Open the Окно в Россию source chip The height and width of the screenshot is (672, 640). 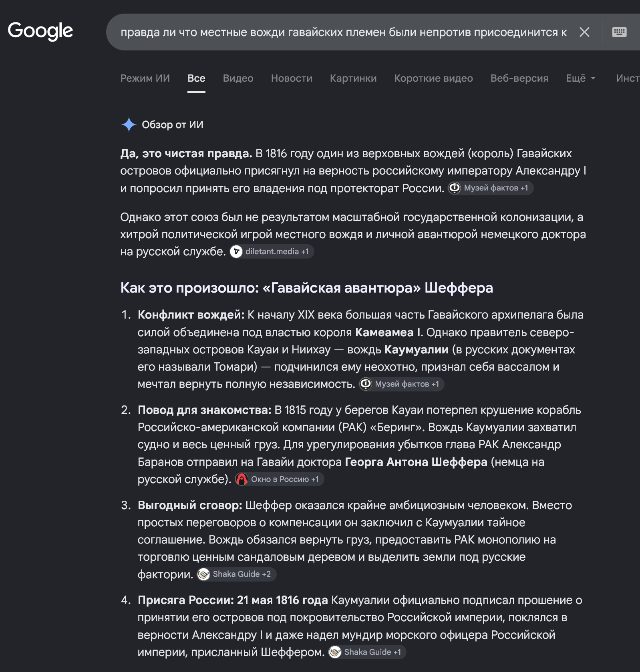[x=280, y=479]
